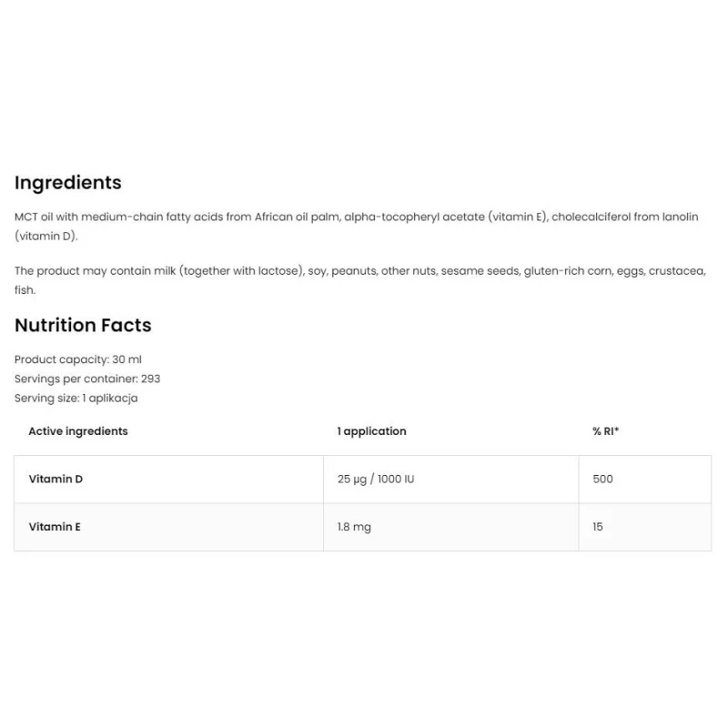Click the Ingredients heading
Image resolution: width=728 pixels, height=728 pixels.
(x=67, y=183)
